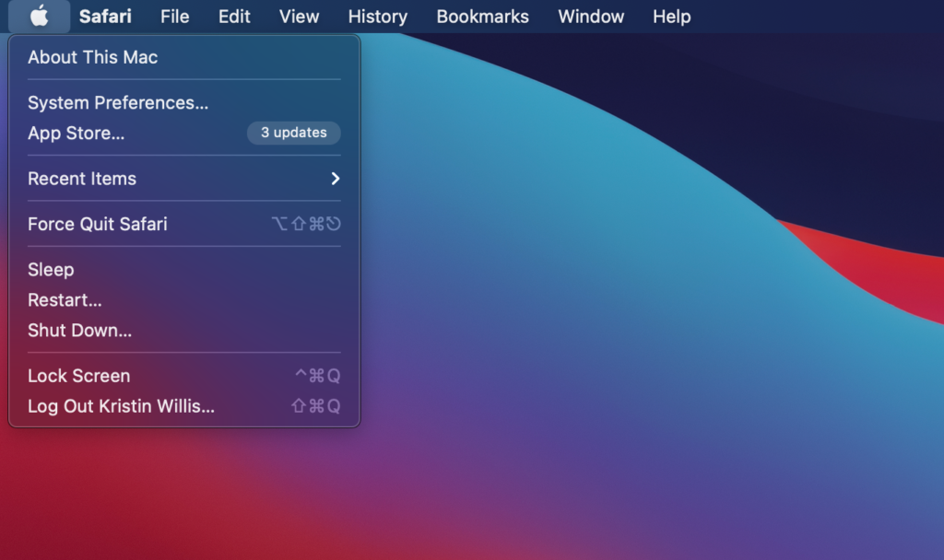
Task: Open System Preferences from Apple menu
Action: click(x=184, y=103)
